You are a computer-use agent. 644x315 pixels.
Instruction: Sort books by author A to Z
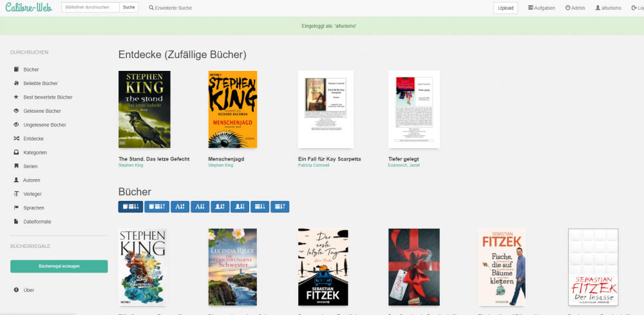220,207
